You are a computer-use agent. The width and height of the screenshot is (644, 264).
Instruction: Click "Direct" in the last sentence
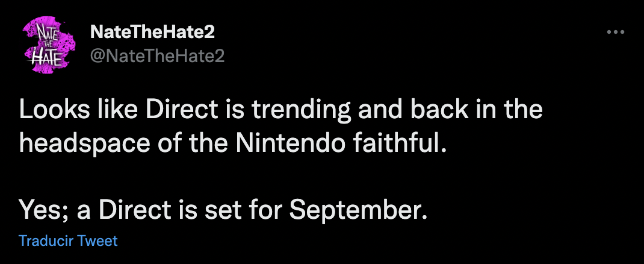[x=135, y=210]
